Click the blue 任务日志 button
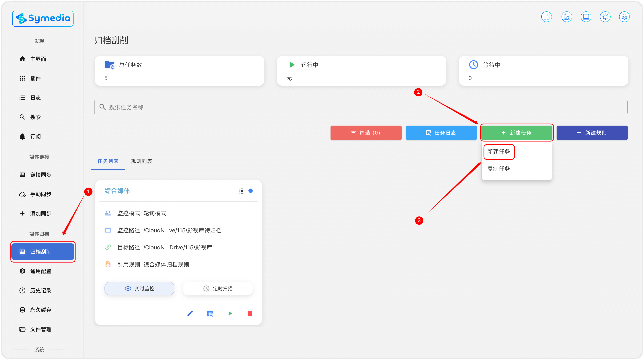This screenshot has height=360, width=644. point(441,133)
